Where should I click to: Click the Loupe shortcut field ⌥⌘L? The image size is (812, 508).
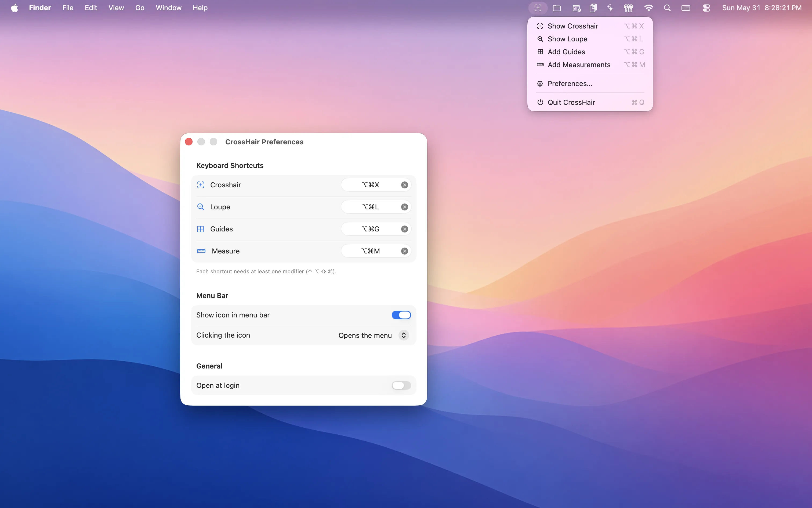[376, 207]
